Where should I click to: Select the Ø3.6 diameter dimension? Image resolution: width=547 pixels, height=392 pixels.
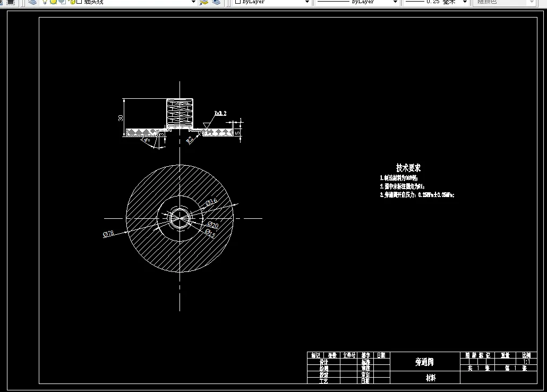(211, 201)
